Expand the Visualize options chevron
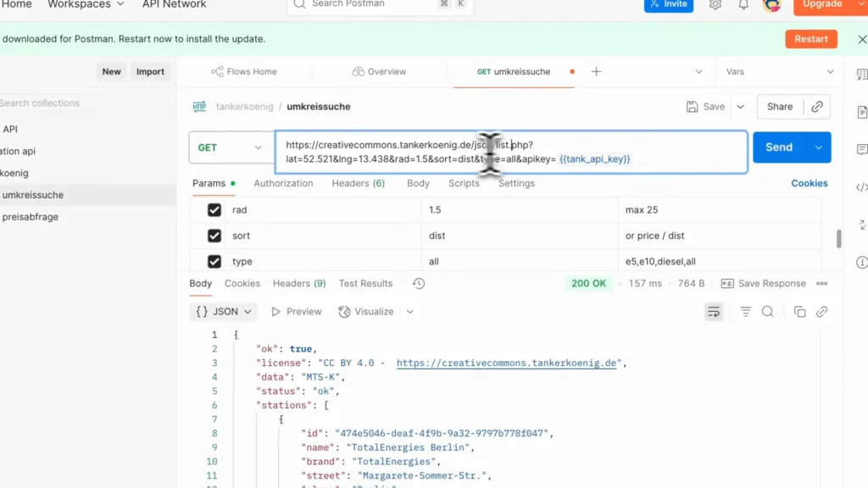Screen dimensions: 868x488 [x=409, y=312]
